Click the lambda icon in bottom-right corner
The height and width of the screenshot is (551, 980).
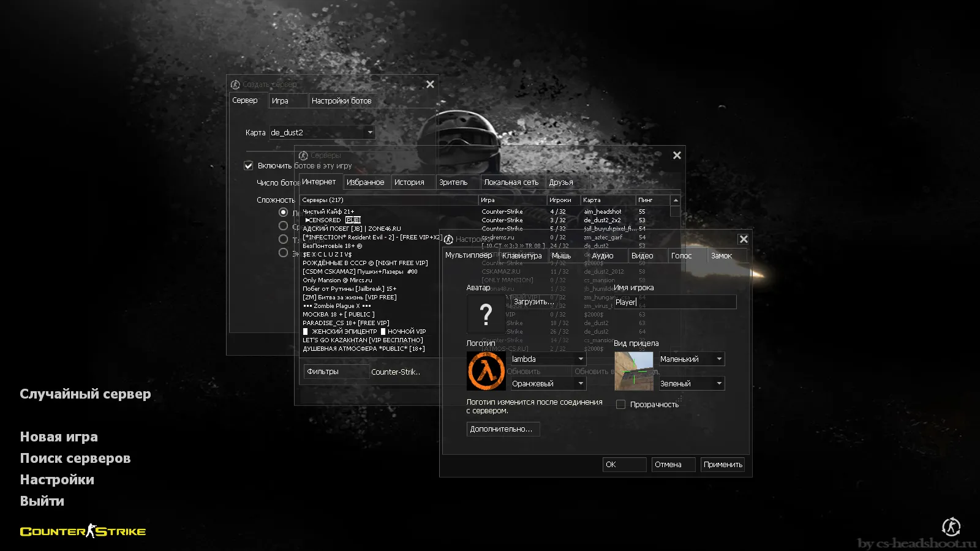click(x=950, y=527)
